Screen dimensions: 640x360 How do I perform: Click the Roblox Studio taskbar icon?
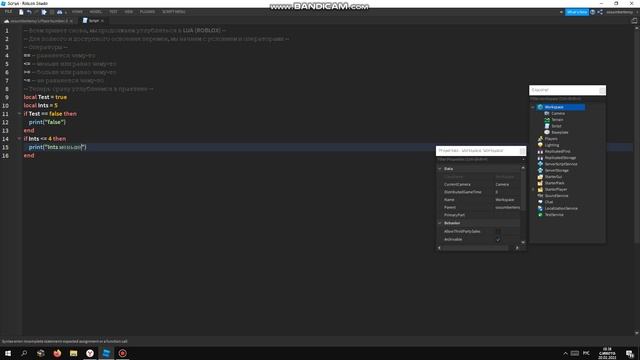point(106,353)
